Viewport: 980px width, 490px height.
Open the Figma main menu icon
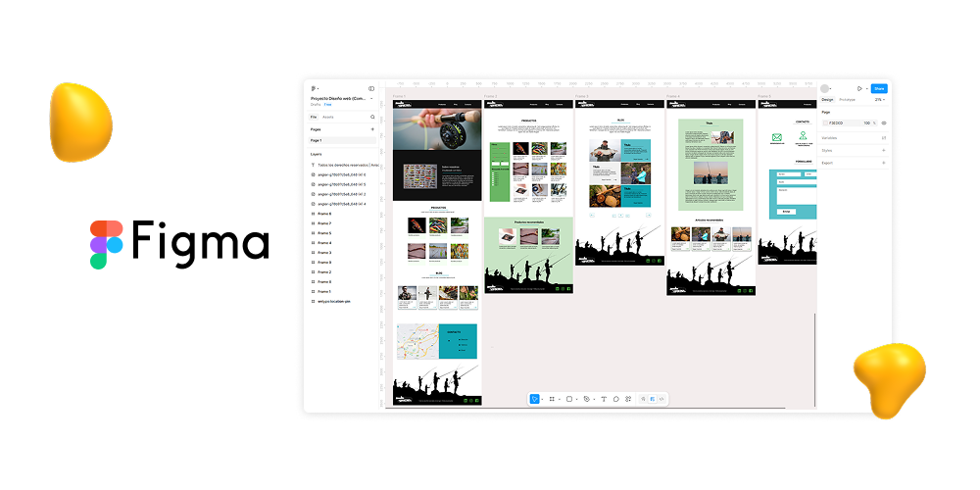point(314,89)
